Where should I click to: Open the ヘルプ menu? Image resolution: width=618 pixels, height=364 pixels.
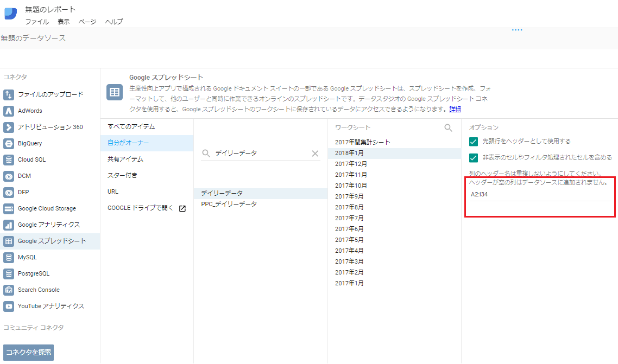(x=114, y=22)
